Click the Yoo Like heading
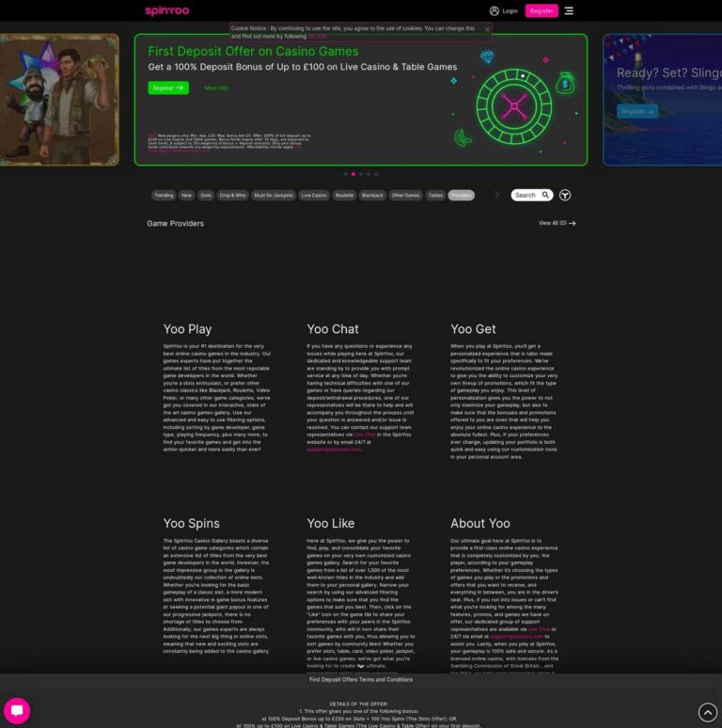 click(x=331, y=524)
